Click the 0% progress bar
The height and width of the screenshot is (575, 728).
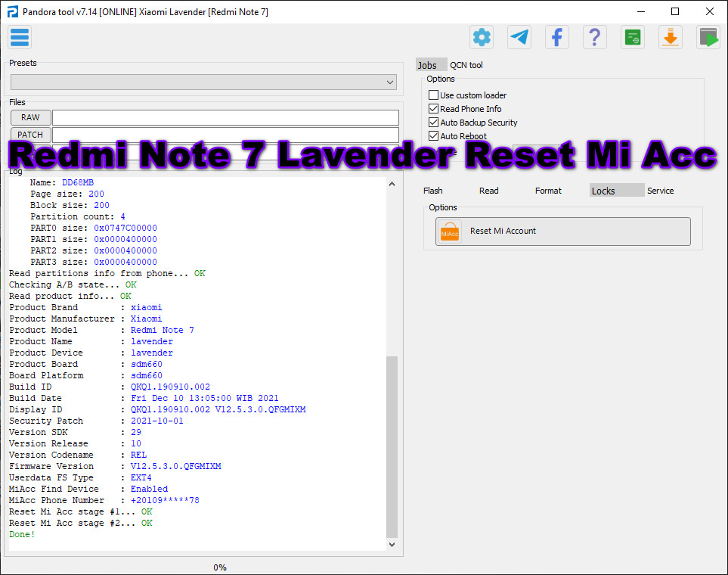[219, 567]
